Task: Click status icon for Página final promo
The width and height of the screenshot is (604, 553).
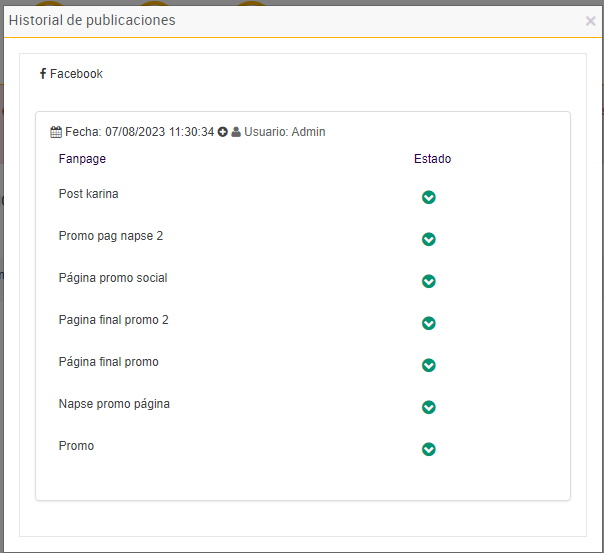Action: [x=429, y=365]
